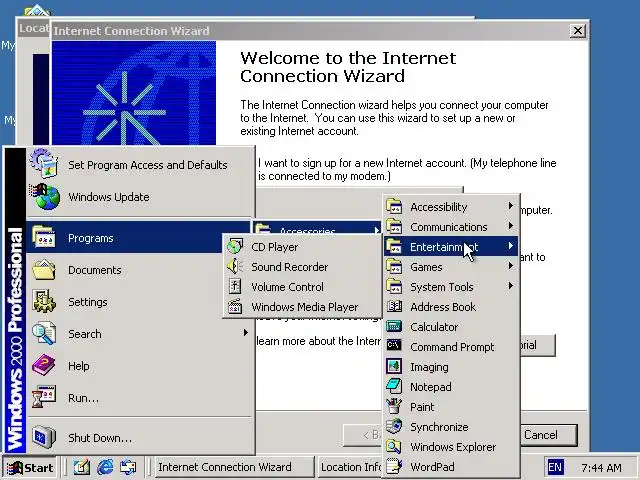
Task: Select the Entertainment menu entry
Action: point(451,247)
